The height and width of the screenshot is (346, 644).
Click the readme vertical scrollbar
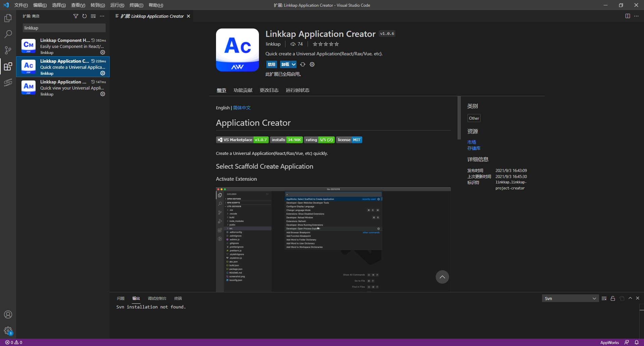459,118
